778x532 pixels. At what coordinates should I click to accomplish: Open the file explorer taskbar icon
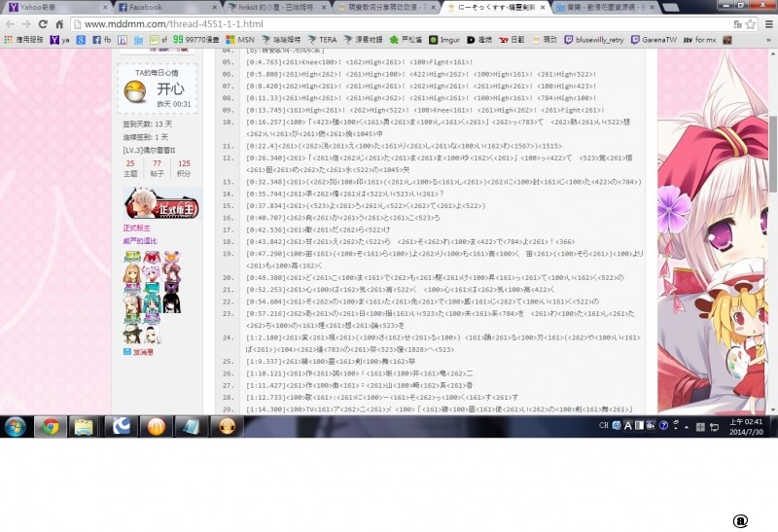[x=84, y=427]
